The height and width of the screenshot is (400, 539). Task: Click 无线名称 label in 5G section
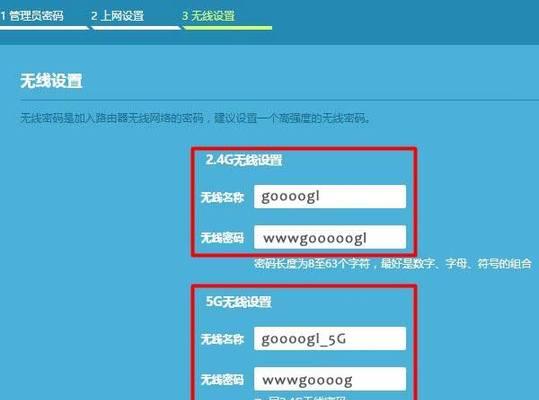click(222, 339)
